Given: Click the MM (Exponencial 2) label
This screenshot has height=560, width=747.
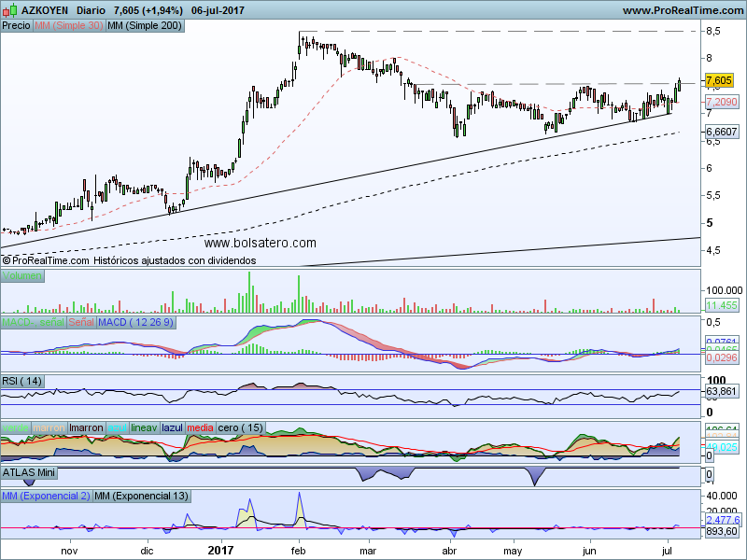Looking at the screenshot, I should 47,496.
